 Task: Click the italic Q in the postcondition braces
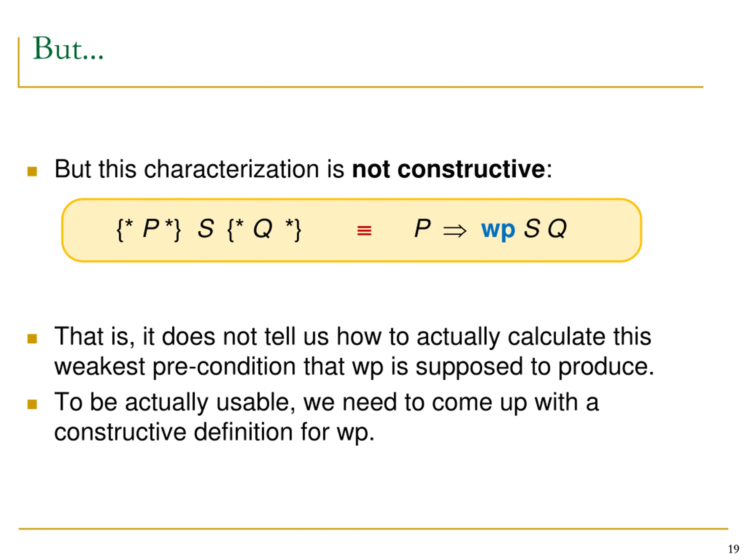tap(263, 229)
